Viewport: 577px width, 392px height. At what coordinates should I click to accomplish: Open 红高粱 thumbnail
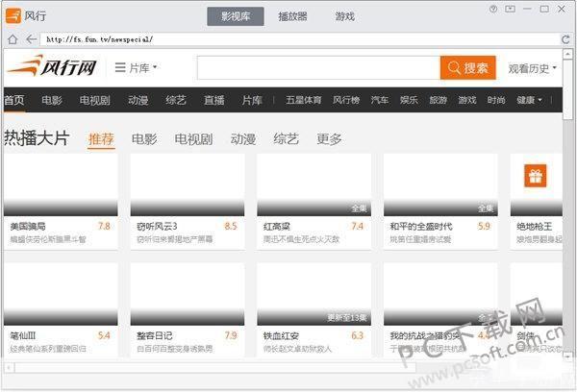pos(314,185)
